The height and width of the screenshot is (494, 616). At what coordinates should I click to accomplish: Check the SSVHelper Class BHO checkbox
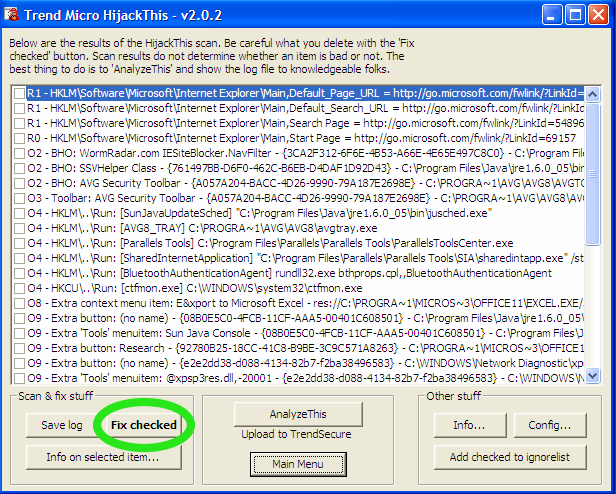(19, 168)
